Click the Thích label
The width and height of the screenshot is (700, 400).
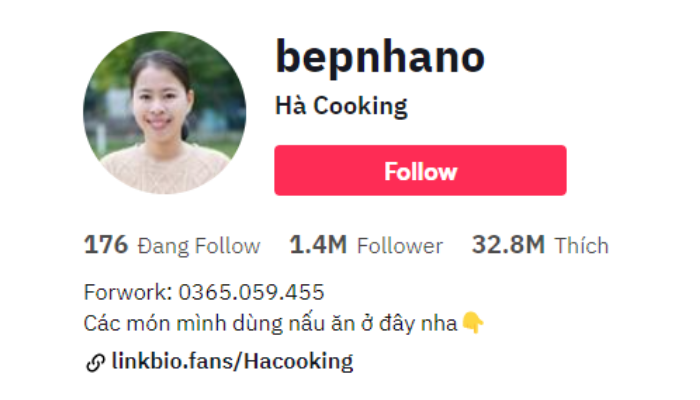tap(581, 246)
